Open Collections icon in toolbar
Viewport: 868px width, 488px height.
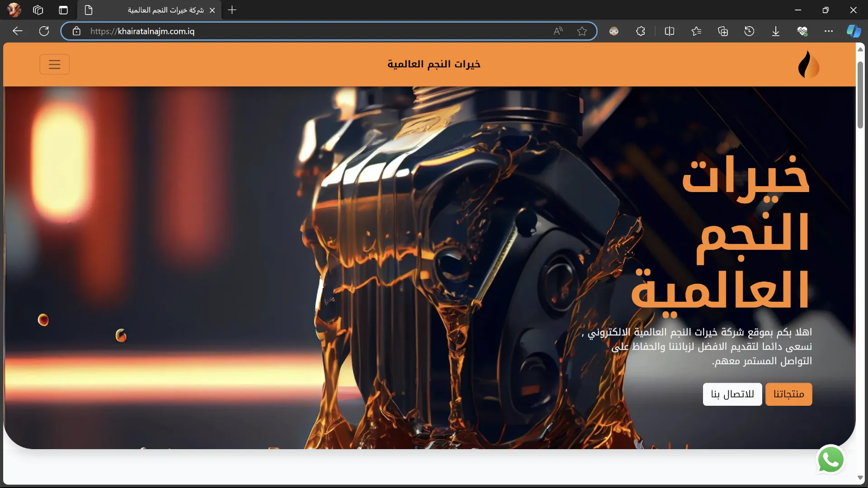(x=723, y=31)
